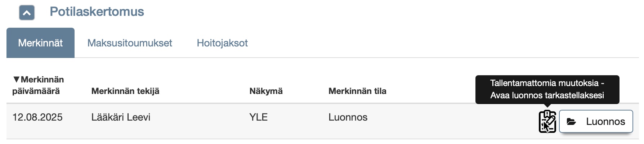Click the Luonnos label text on the button
Viewport: 644px width, 144px height.
(605, 121)
